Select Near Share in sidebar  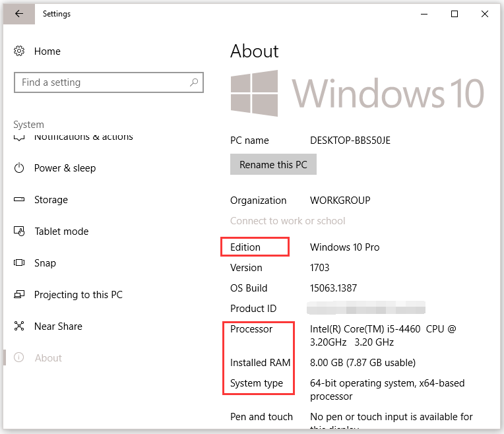tap(58, 326)
